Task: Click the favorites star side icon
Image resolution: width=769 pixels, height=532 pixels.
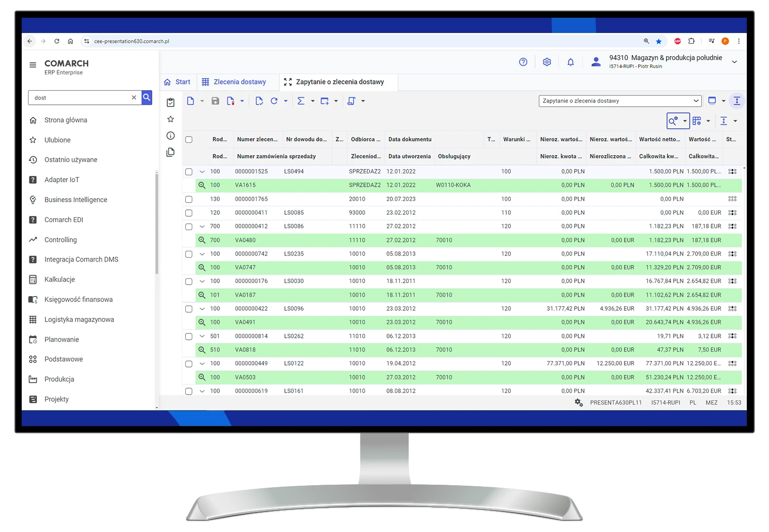Action: 171,119
